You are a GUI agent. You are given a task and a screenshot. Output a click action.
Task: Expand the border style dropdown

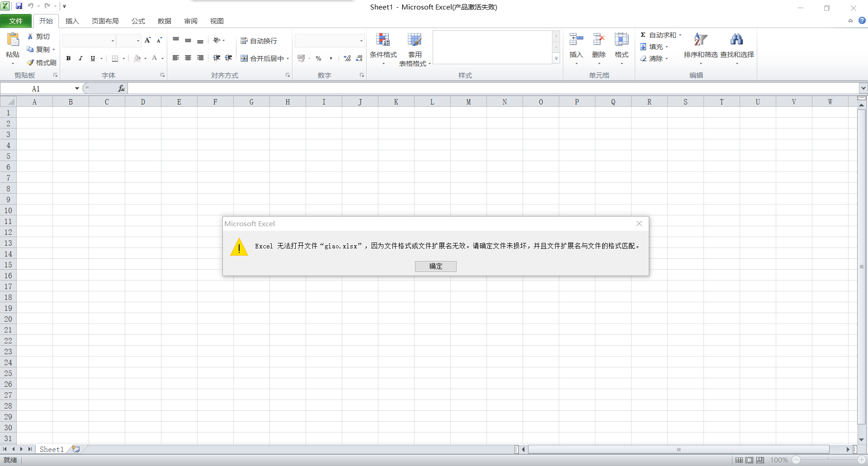coord(124,58)
